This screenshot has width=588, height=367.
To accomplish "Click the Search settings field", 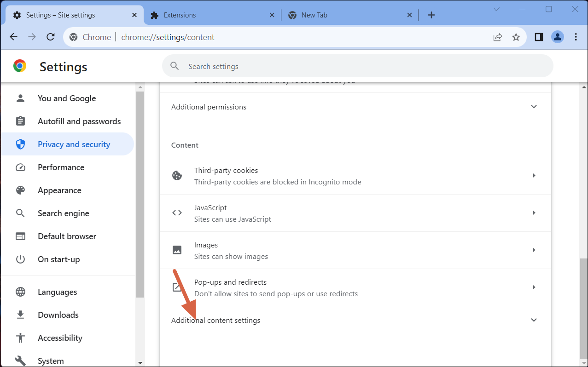I will pyautogui.click(x=322, y=66).
